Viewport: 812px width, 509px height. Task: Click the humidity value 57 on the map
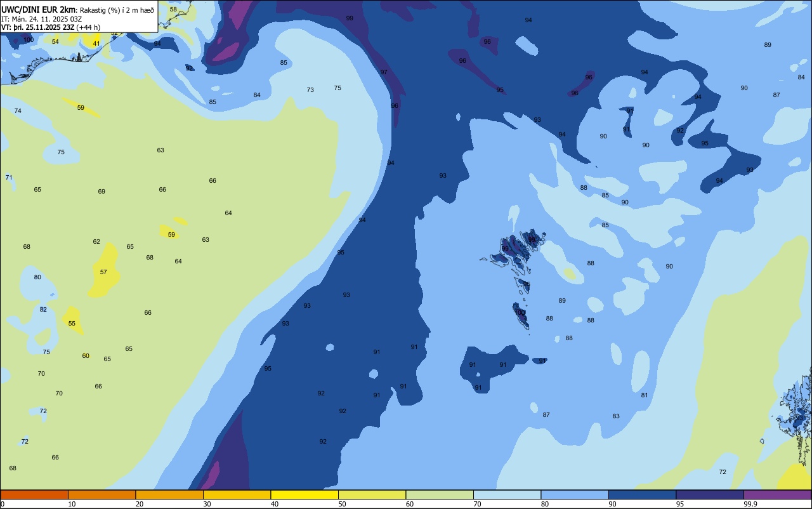[103, 272]
